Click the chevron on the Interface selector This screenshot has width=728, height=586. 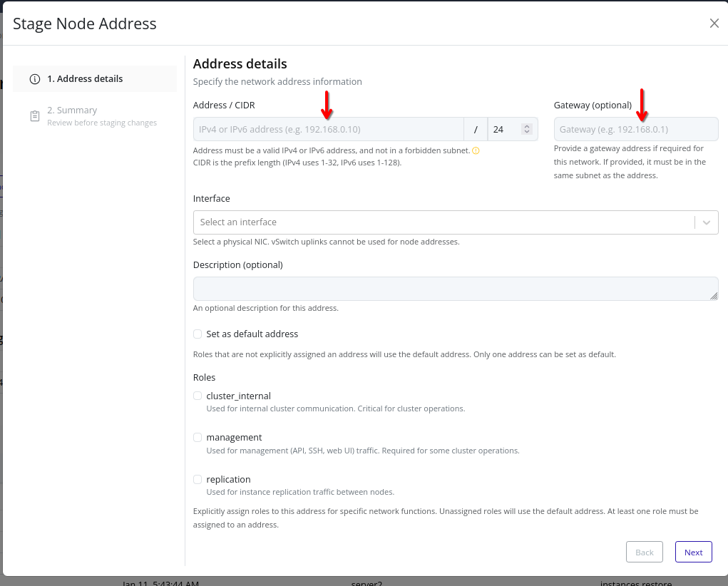point(707,222)
